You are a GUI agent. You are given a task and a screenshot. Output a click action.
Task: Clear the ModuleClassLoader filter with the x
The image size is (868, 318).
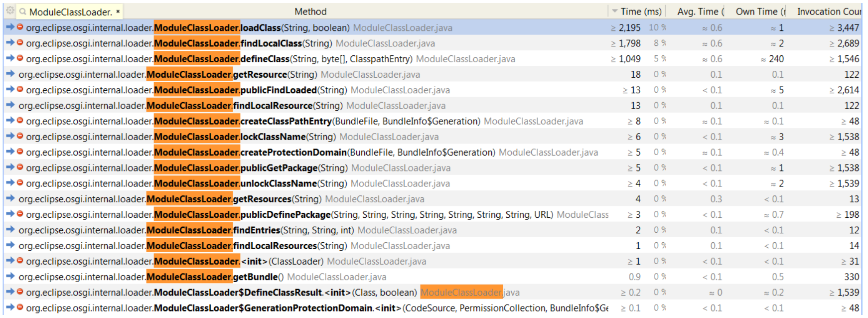118,11
